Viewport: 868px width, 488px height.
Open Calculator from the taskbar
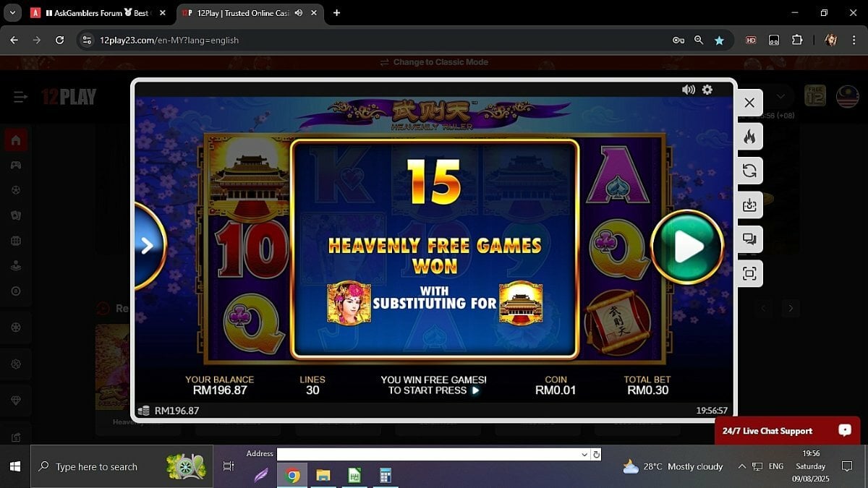[385, 475]
